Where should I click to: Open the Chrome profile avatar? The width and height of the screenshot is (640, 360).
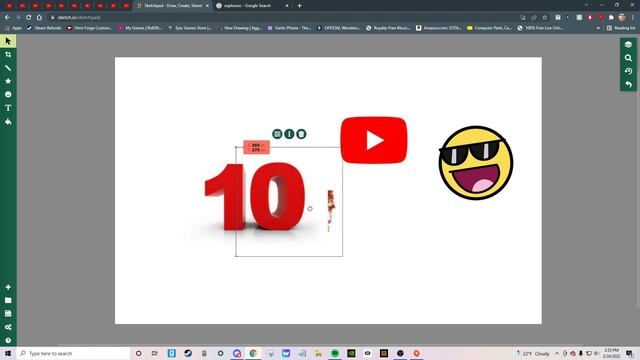622,18
